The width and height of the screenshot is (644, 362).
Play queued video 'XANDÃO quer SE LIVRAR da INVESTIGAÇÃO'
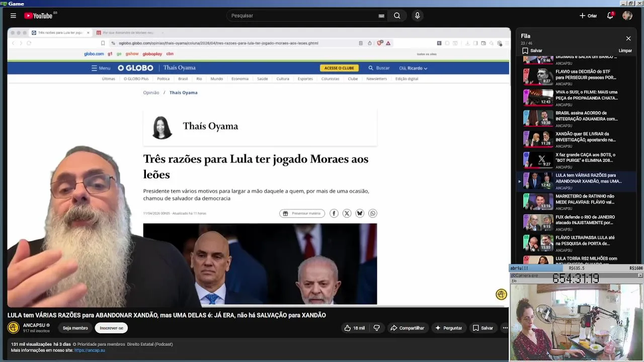577,139
